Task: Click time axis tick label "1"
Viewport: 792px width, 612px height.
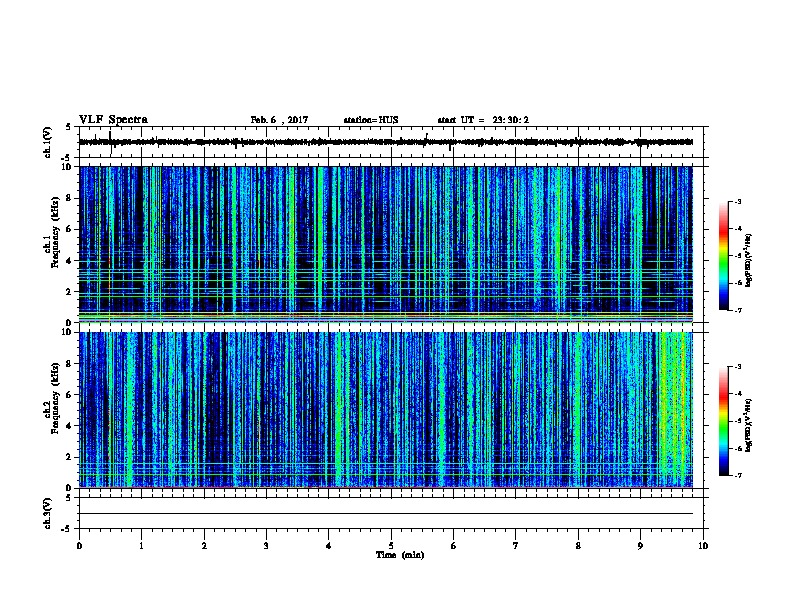Action: 141,546
